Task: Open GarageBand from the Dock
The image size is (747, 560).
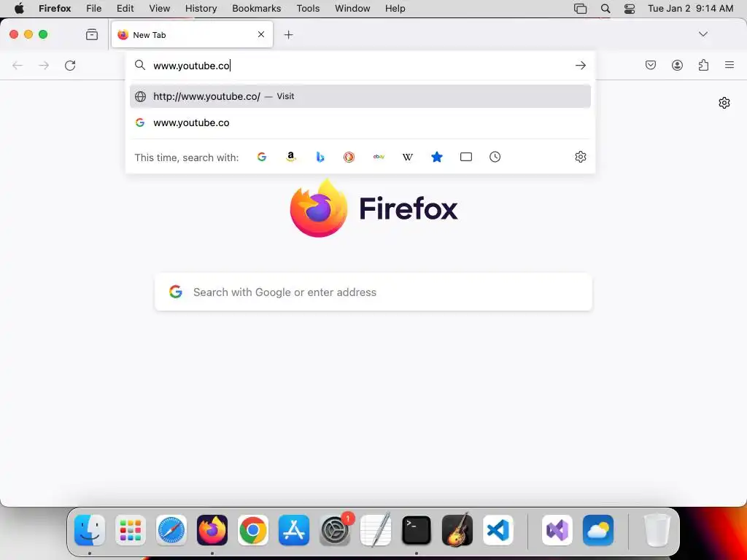Action: pos(457,530)
